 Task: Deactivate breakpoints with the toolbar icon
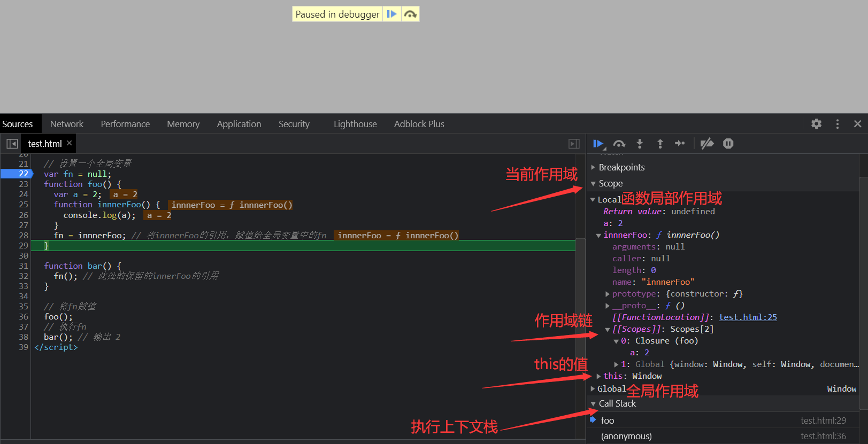click(707, 144)
